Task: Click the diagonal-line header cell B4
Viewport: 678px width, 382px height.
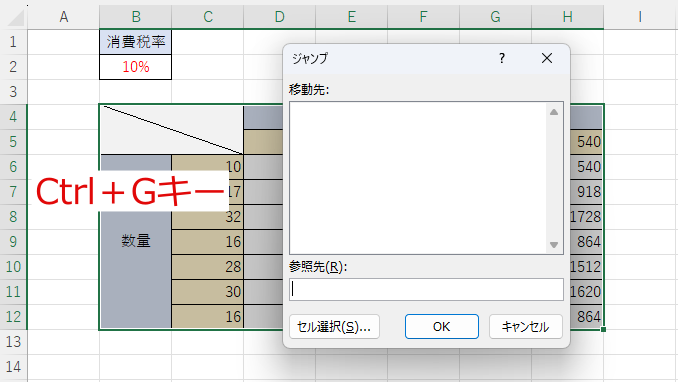Action: (x=172, y=129)
